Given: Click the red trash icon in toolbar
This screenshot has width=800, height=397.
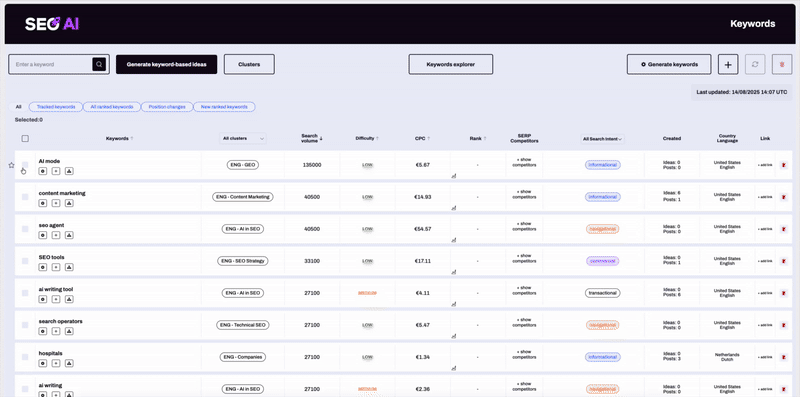Looking at the screenshot, I should (782, 64).
